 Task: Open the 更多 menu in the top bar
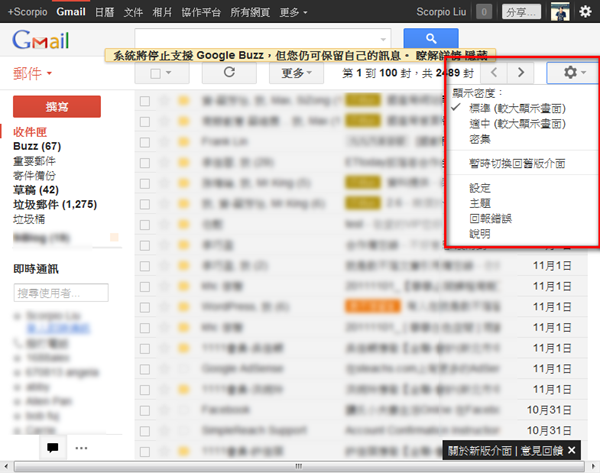pos(293,12)
